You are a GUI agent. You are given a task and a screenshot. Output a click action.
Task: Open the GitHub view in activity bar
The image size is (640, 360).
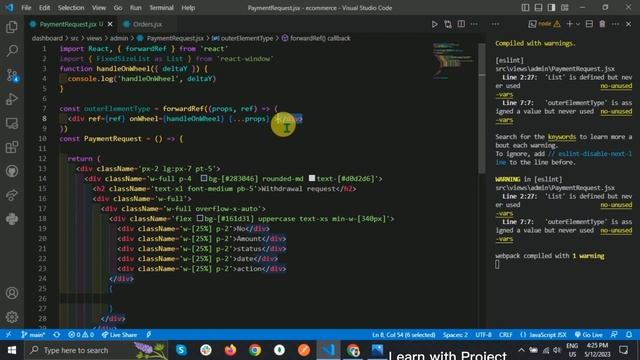coord(12,171)
